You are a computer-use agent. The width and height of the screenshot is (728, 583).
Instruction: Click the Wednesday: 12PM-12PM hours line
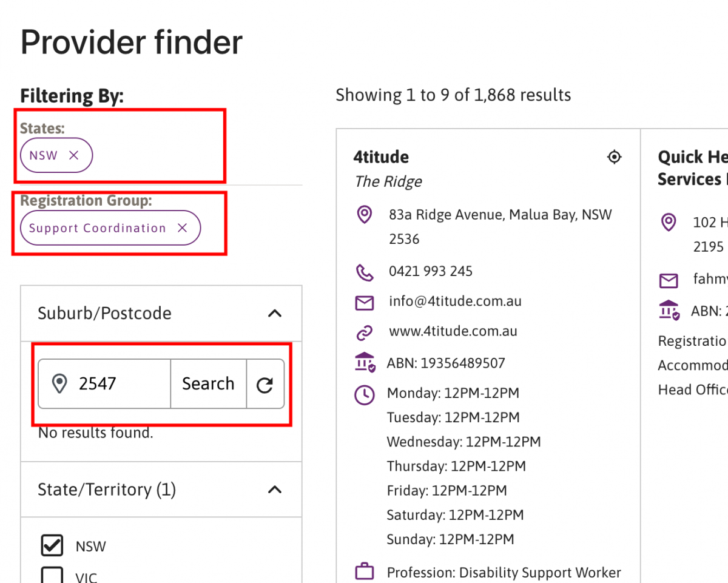point(464,442)
